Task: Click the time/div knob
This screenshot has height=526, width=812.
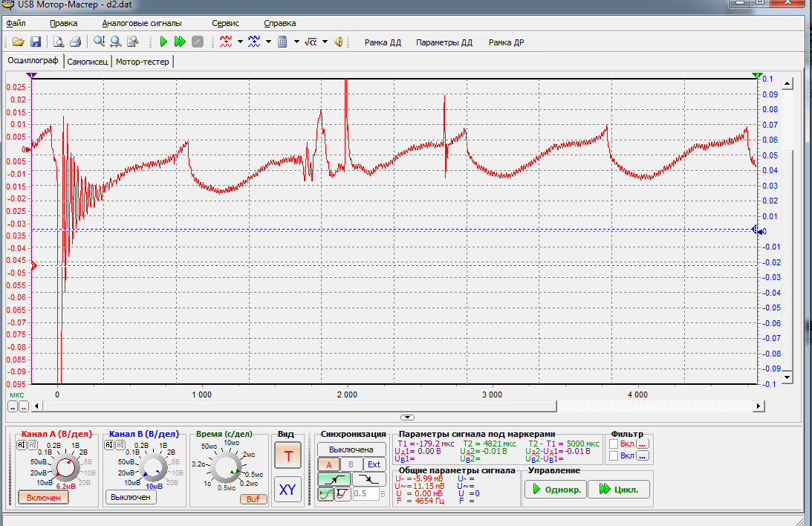Action: click(x=226, y=467)
